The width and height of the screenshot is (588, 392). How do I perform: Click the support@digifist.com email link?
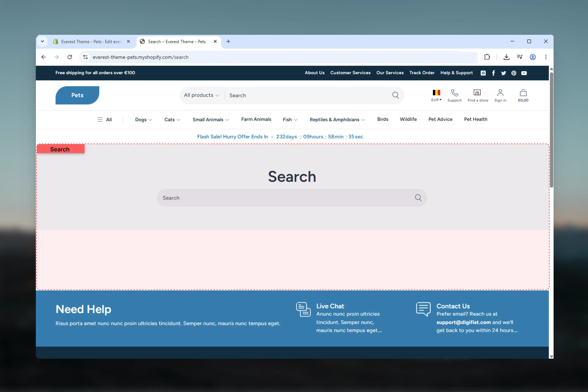pos(464,322)
